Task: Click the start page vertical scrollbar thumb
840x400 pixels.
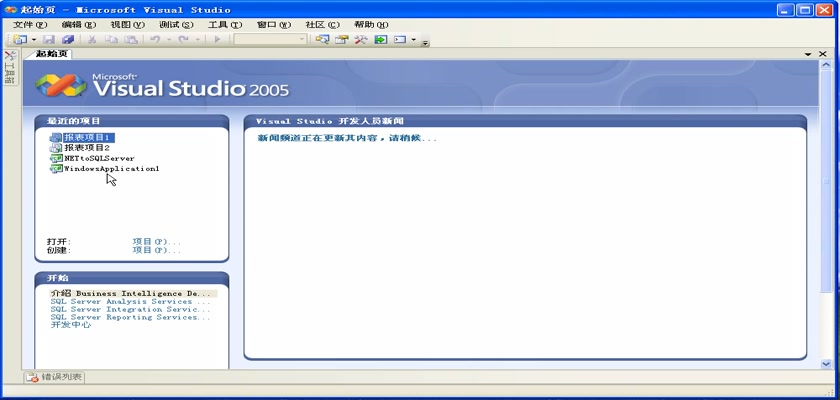Action: pyautogui.click(x=825, y=181)
